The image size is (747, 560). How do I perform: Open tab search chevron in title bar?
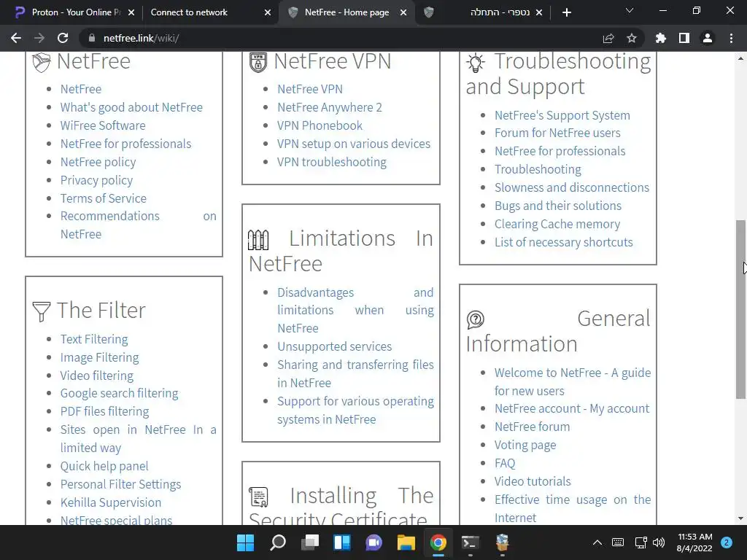630,10
